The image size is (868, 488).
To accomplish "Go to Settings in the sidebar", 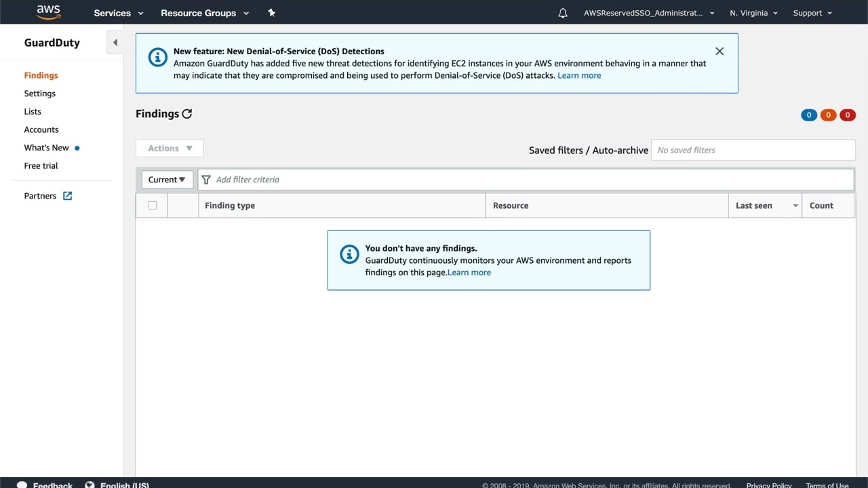I will [40, 94].
